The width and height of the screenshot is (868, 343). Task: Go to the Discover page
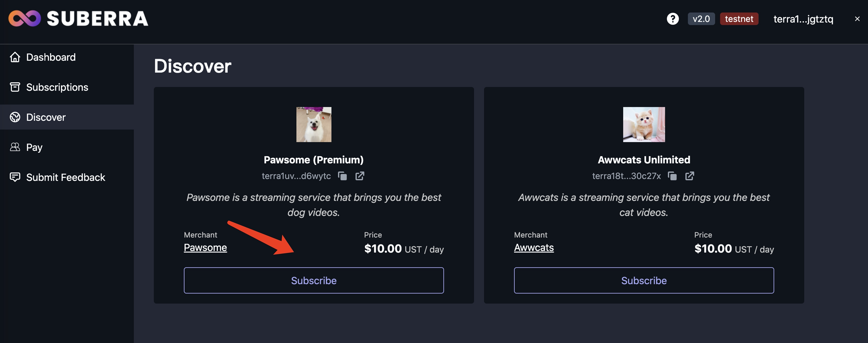(x=46, y=117)
